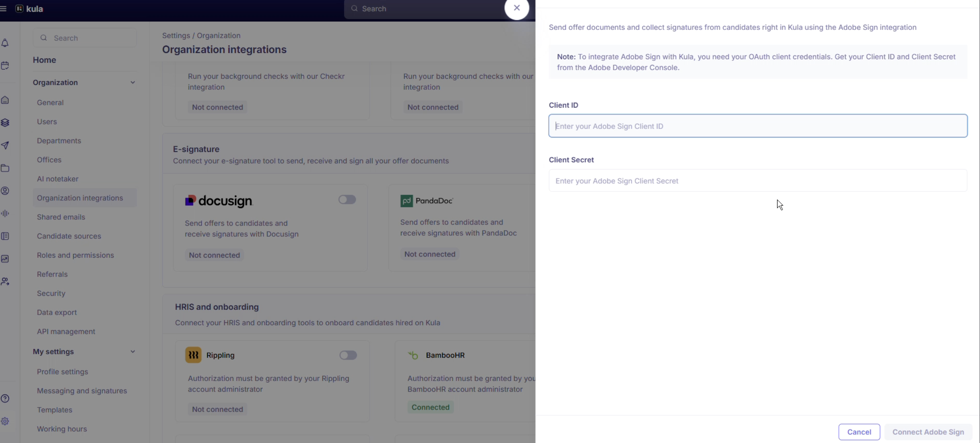Image resolution: width=980 pixels, height=443 pixels.
Task: Click the notifications bell icon
Action: pyautogui.click(x=5, y=43)
